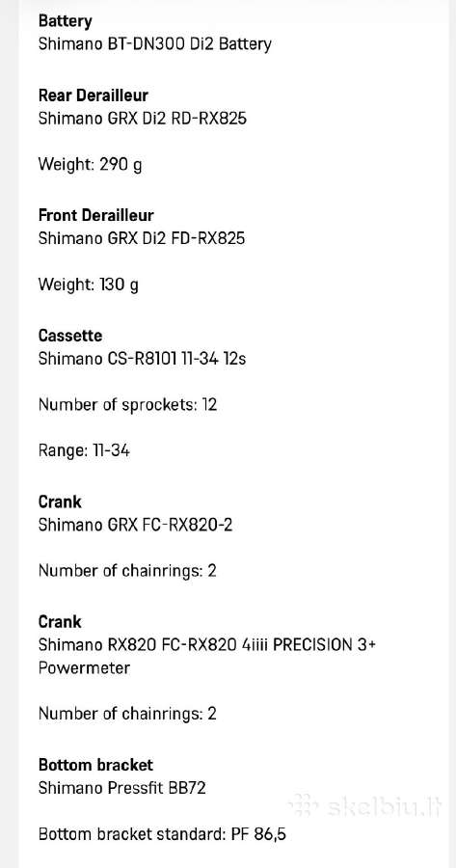Click Shimano GRX FC-RX820-2 crank text
Viewport: 456px width, 868px height.
click(135, 525)
